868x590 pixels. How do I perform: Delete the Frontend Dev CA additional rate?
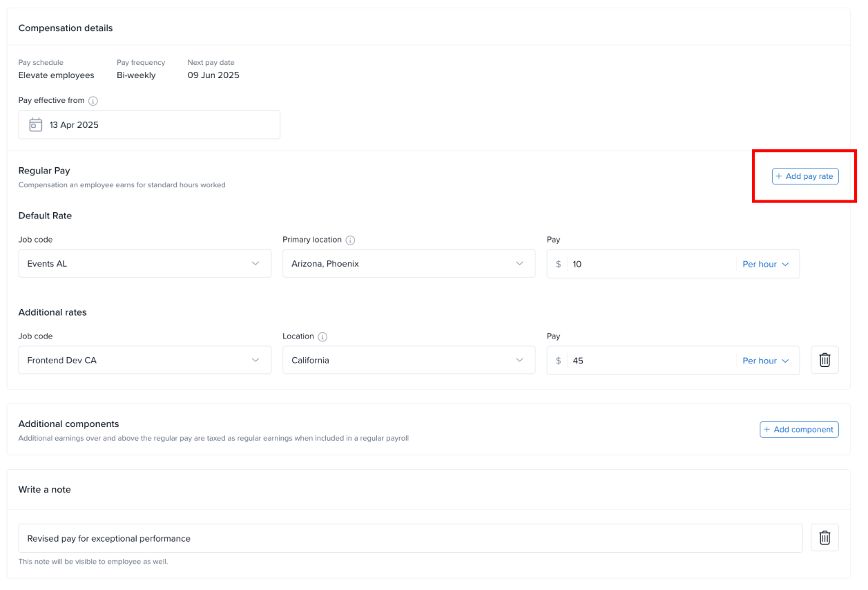(x=824, y=361)
